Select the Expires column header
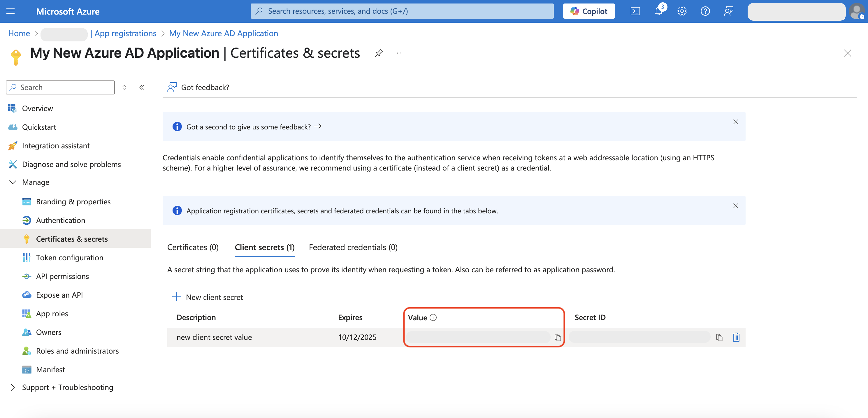 [x=350, y=317]
